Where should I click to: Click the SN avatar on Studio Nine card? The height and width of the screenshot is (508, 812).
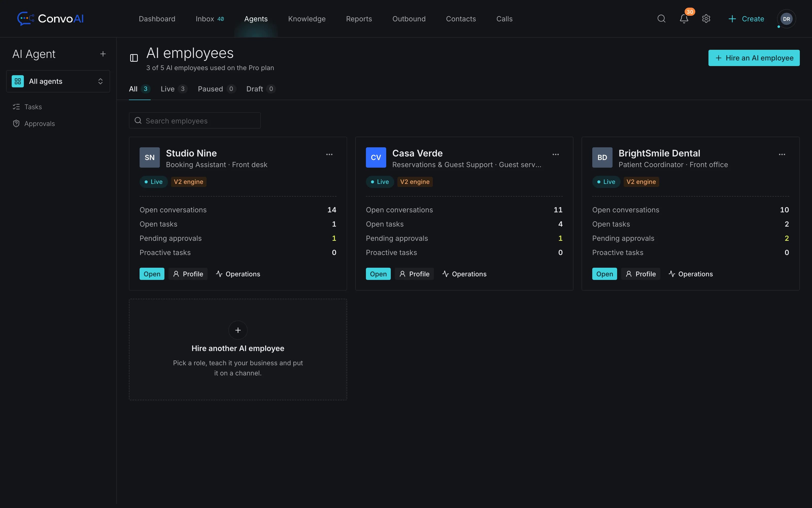150,157
